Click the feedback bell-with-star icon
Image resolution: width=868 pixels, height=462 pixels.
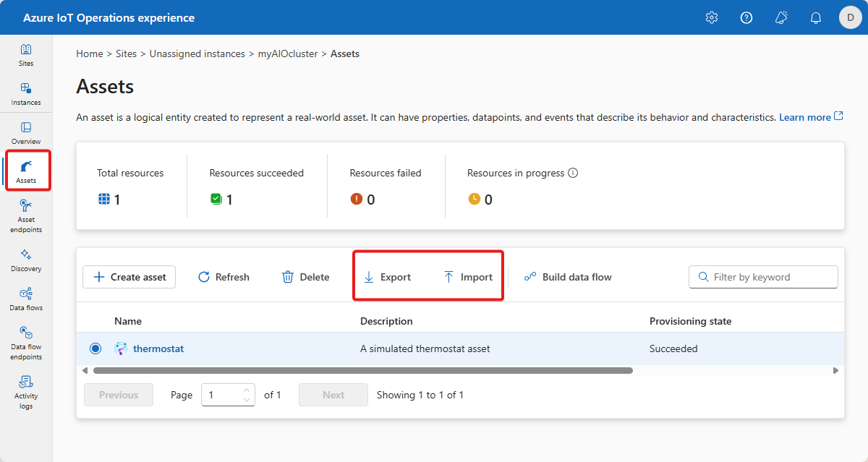(781, 17)
